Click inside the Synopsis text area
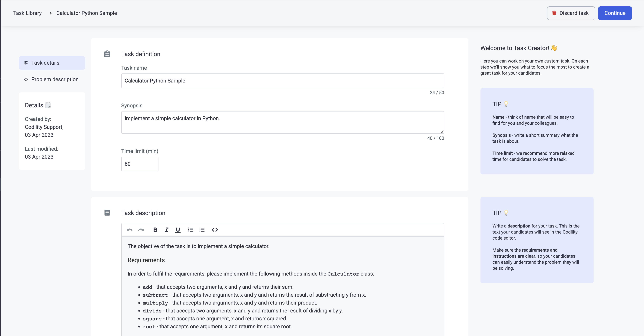Screen dimensions: 644x336 [x=283, y=122]
